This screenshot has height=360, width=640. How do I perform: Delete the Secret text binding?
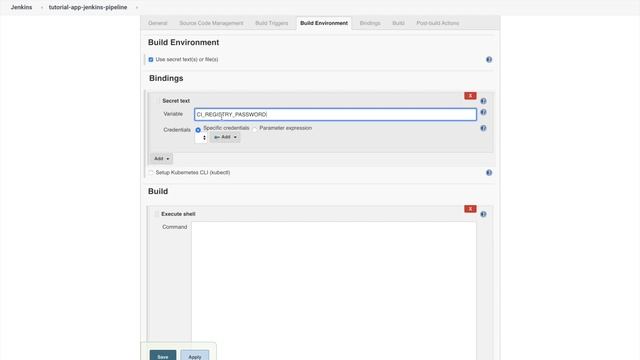(470, 96)
